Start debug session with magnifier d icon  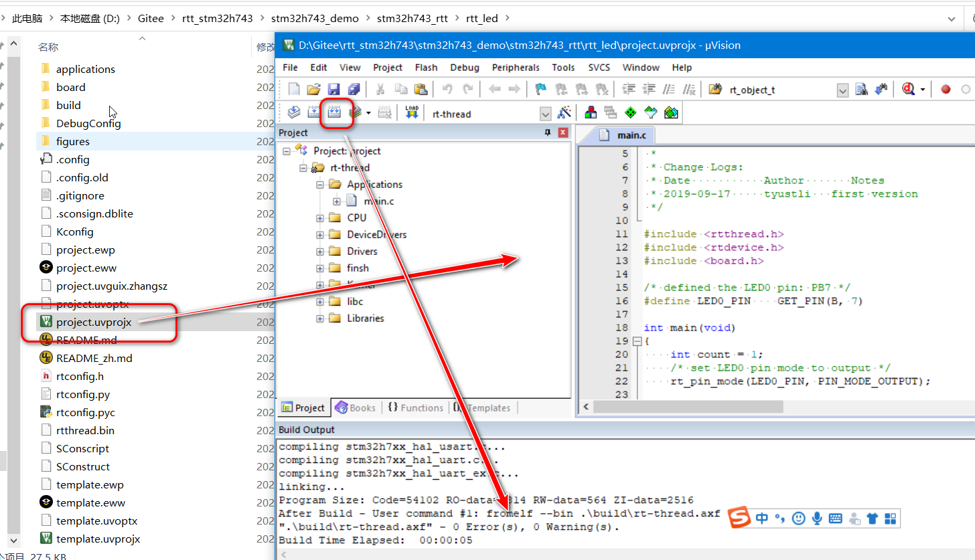[909, 89]
